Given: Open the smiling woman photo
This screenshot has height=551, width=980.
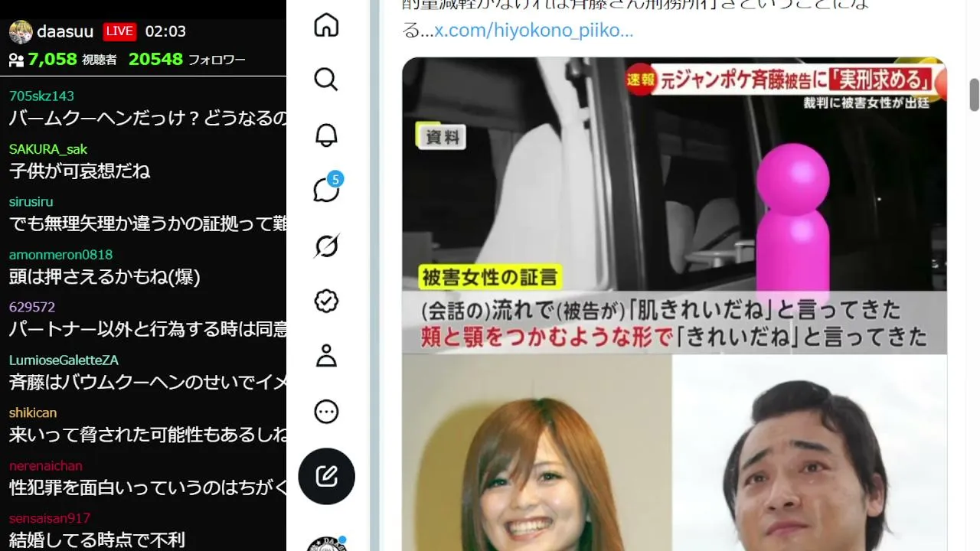Looking at the screenshot, I should (537, 452).
